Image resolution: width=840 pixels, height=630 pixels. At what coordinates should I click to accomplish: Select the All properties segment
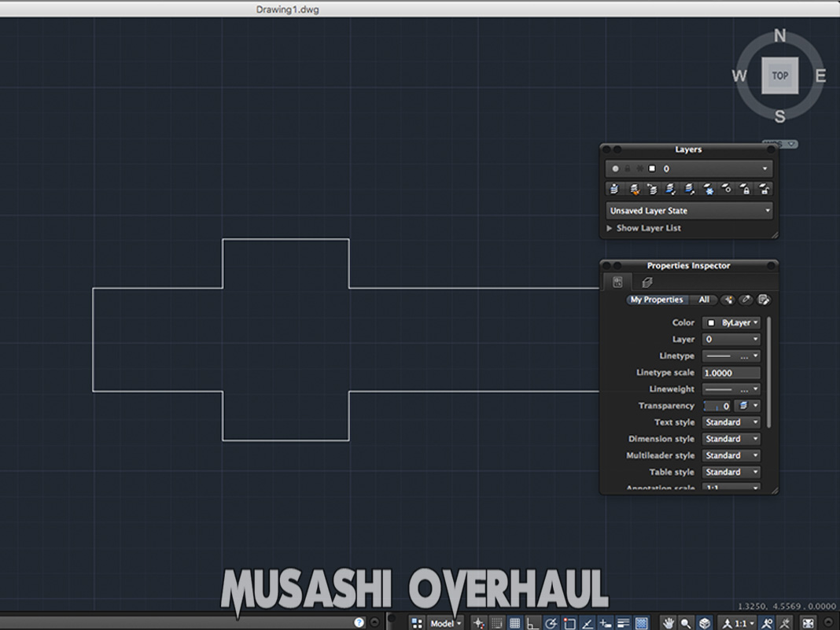click(x=704, y=300)
